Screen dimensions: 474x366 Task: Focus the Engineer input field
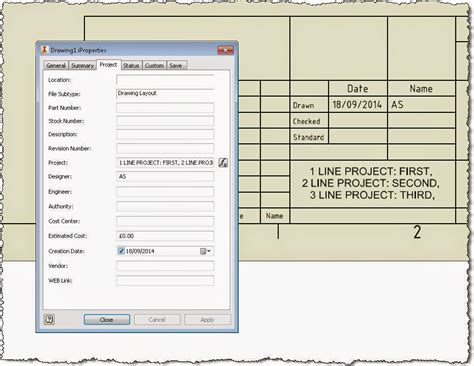click(165, 192)
